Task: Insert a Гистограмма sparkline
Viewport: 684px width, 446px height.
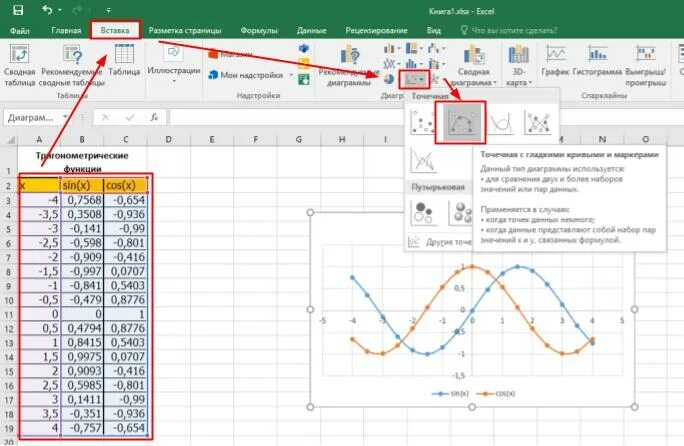Action: 597,60
